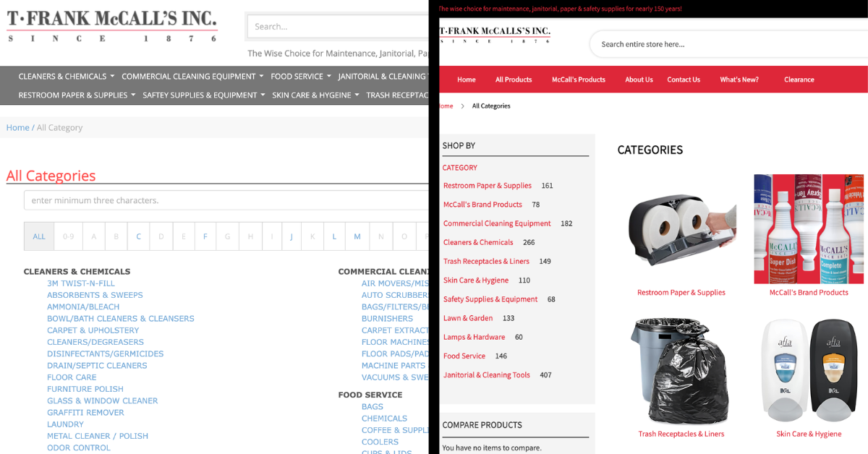Filter categories by letter F
The width and height of the screenshot is (868, 454).
(205, 236)
